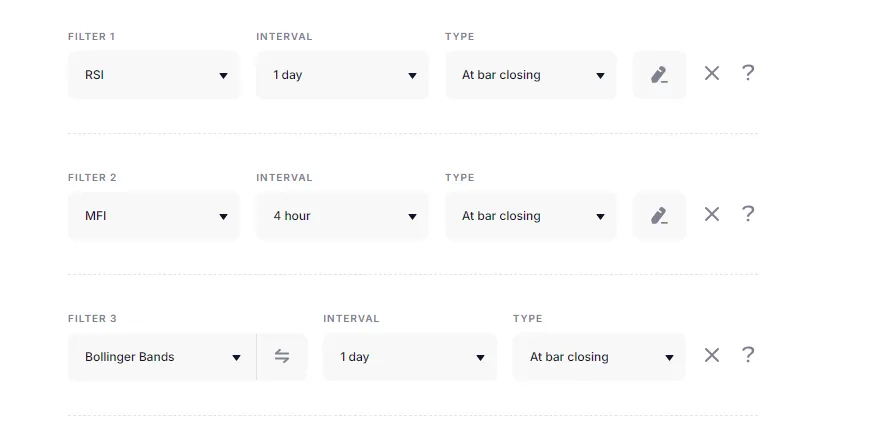The width and height of the screenshot is (869, 424).
Task: Click the arrow on the RSI selector
Action: pos(223,76)
